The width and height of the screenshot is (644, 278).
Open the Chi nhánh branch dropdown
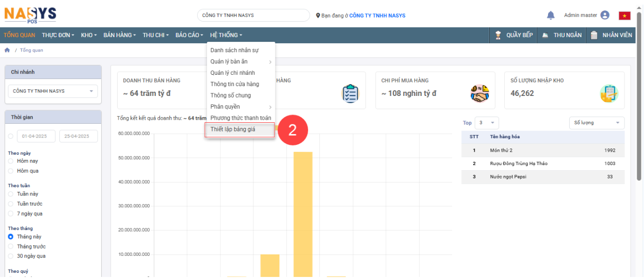pyautogui.click(x=53, y=91)
